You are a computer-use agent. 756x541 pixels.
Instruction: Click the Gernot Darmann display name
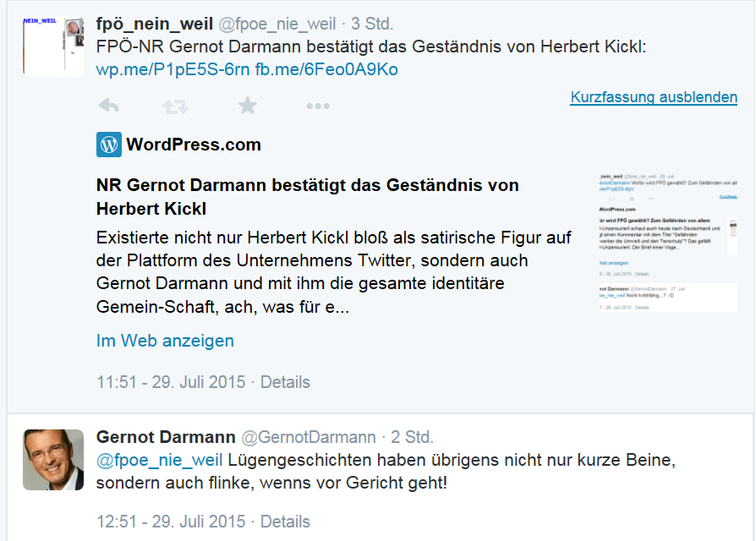click(166, 437)
